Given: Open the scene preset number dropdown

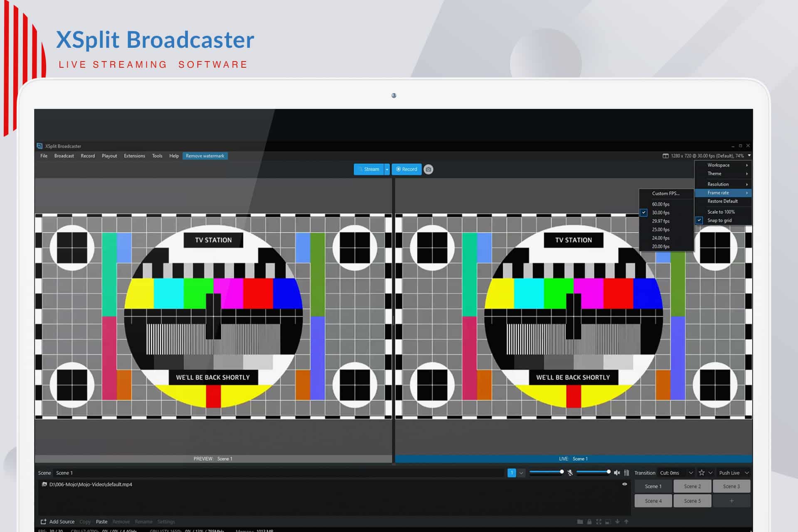Looking at the screenshot, I should coord(521,473).
